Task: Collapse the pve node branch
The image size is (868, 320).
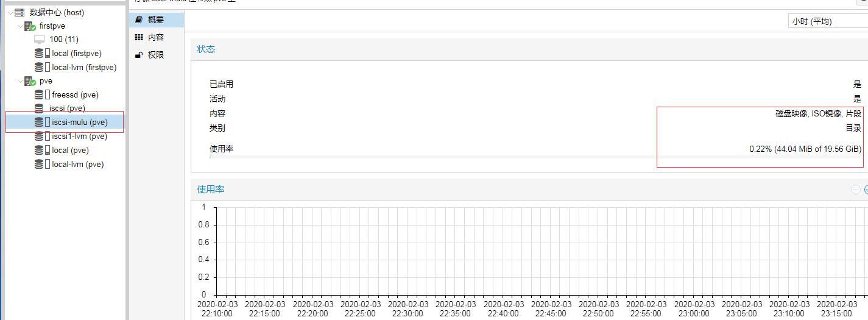Action: (x=19, y=81)
